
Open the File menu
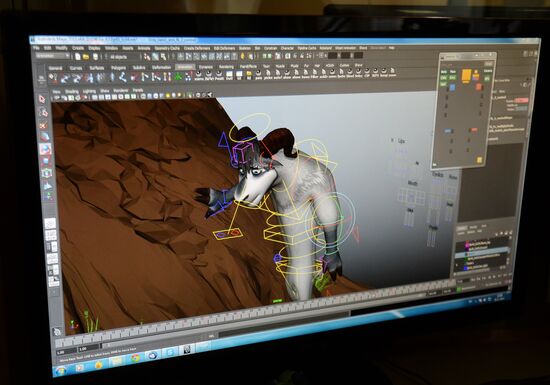click(37, 47)
